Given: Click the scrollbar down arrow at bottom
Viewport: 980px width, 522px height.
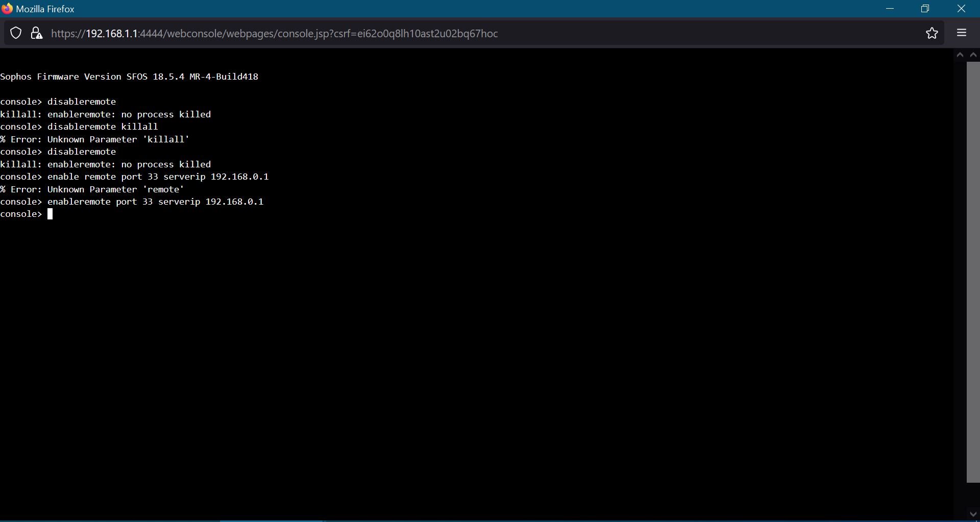Looking at the screenshot, I should [x=973, y=514].
